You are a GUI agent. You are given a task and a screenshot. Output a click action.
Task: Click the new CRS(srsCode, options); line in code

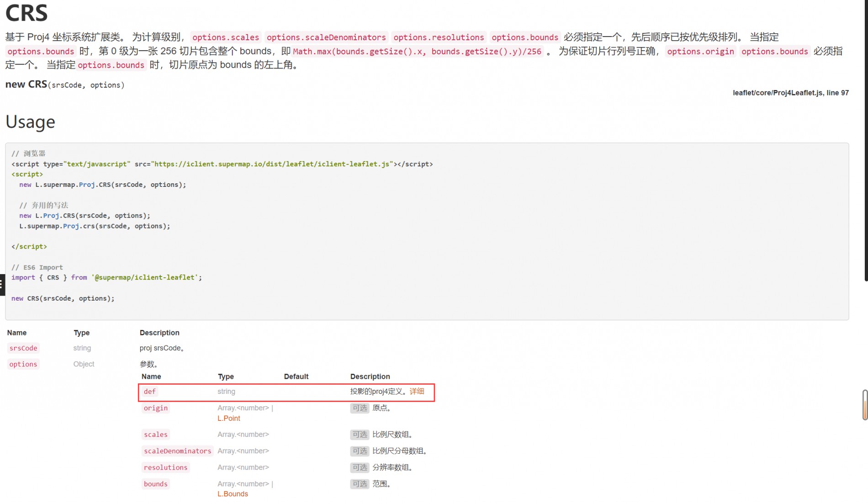click(63, 298)
